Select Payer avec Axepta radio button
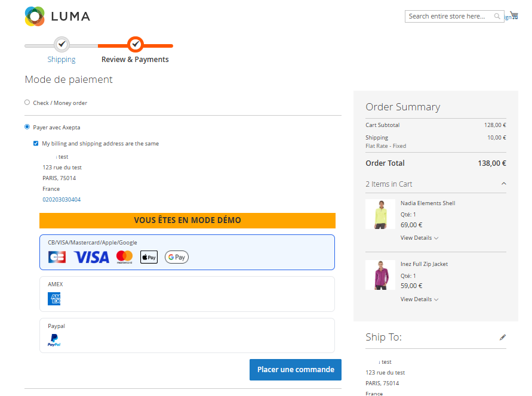Screen dimensions: 532x396 pos(27,127)
